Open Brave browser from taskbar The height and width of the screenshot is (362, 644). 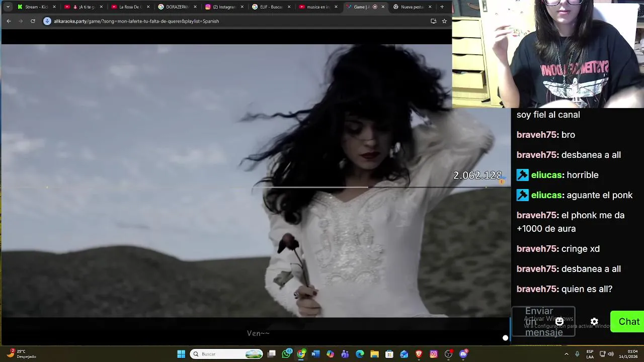(x=419, y=354)
